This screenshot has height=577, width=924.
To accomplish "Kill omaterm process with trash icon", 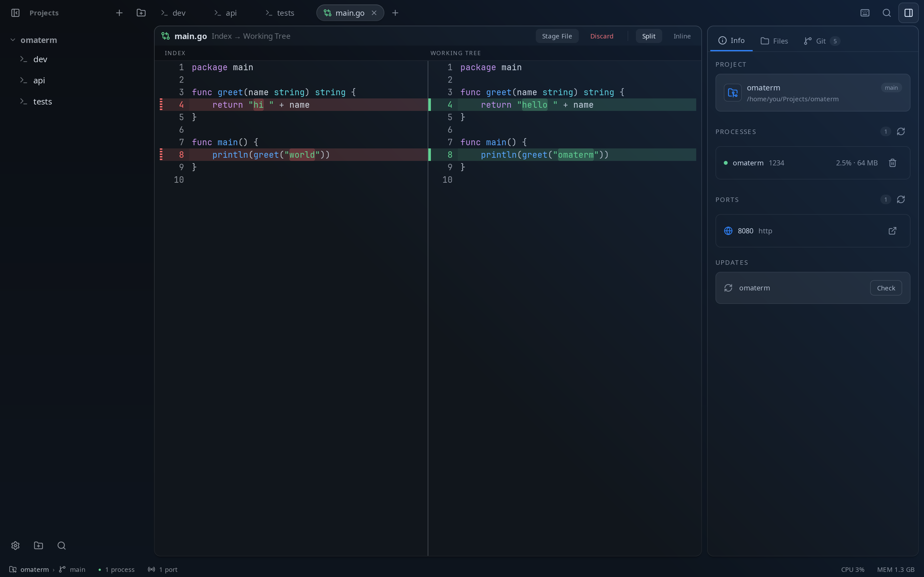I will pos(892,163).
